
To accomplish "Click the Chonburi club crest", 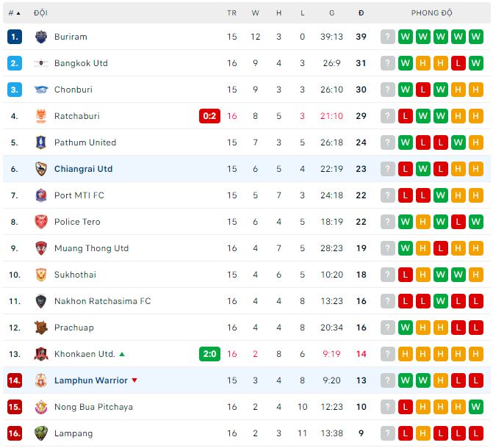I will click(41, 90).
